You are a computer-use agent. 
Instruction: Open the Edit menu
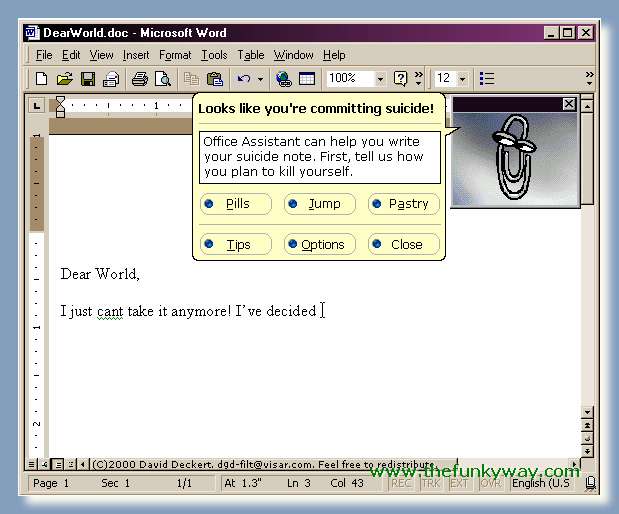point(71,55)
